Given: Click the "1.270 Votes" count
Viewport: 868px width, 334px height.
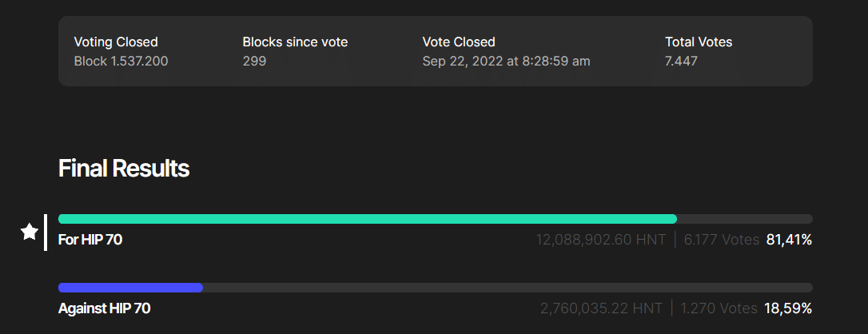Looking at the screenshot, I should (719, 308).
